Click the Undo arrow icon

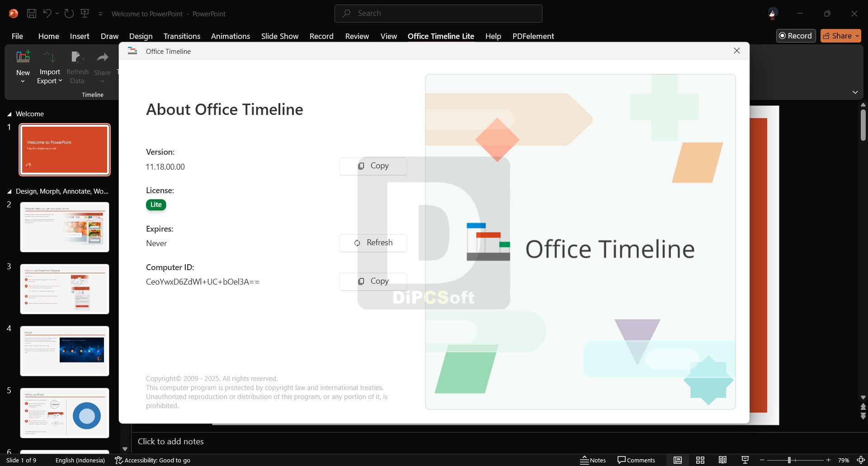point(47,14)
